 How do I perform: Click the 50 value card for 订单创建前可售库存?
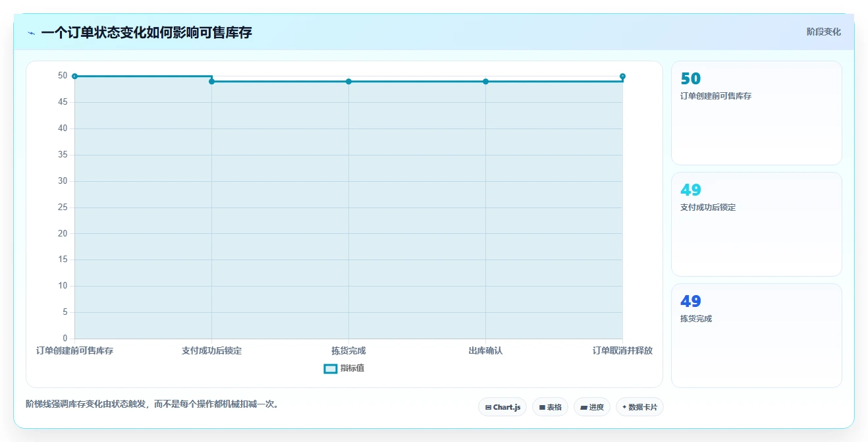(x=757, y=113)
